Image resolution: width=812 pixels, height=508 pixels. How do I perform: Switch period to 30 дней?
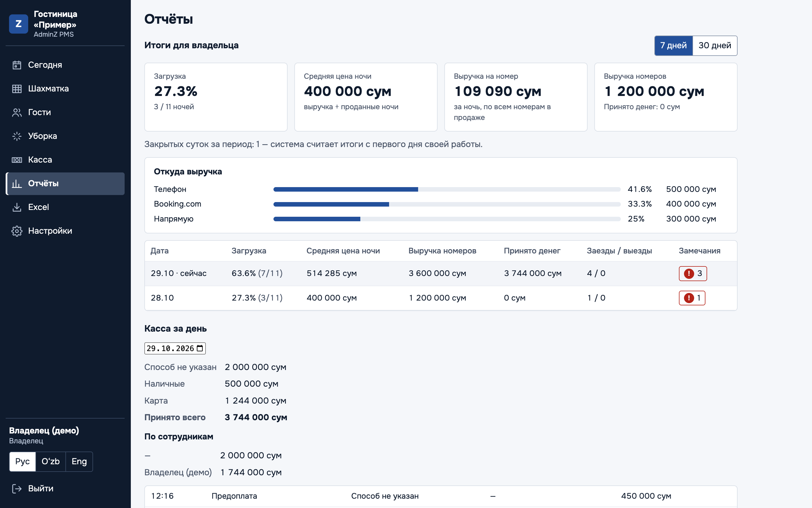tap(715, 46)
